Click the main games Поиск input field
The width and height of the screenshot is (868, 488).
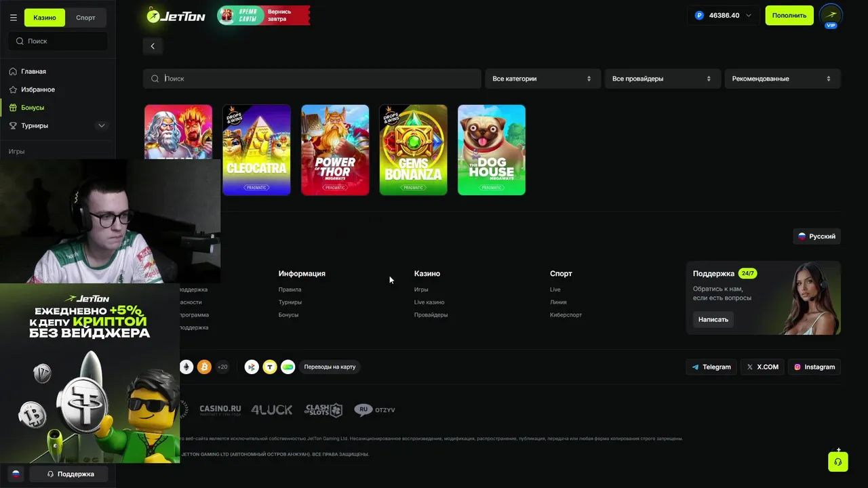click(312, 79)
